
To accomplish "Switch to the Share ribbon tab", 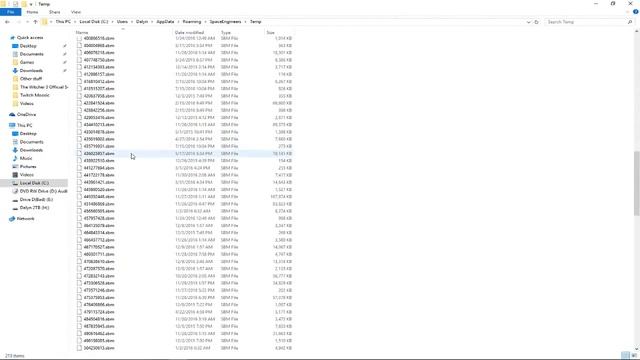I will coord(54,12).
